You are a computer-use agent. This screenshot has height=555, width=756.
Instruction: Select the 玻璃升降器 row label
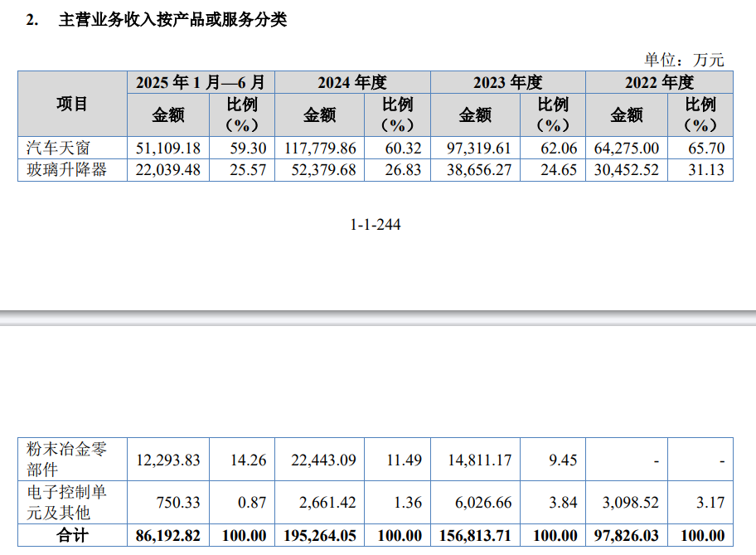(65, 170)
